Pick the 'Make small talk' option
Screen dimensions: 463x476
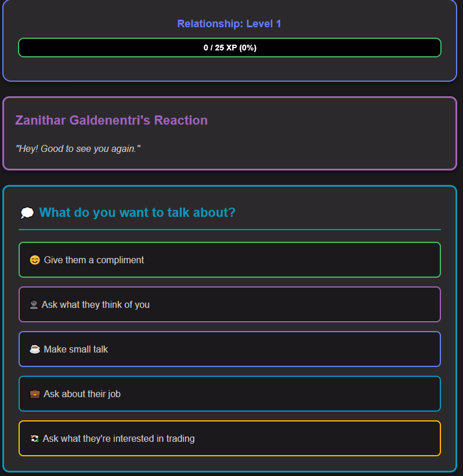(229, 349)
